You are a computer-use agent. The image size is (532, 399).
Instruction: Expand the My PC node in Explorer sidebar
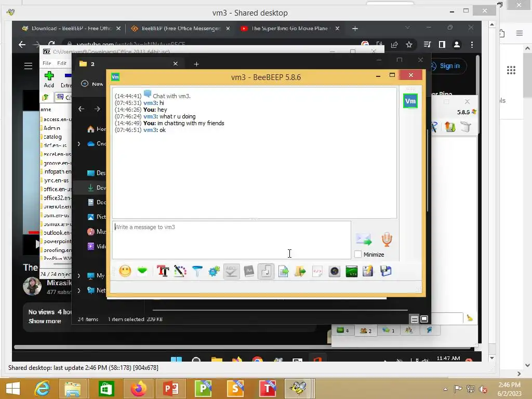pos(79,276)
